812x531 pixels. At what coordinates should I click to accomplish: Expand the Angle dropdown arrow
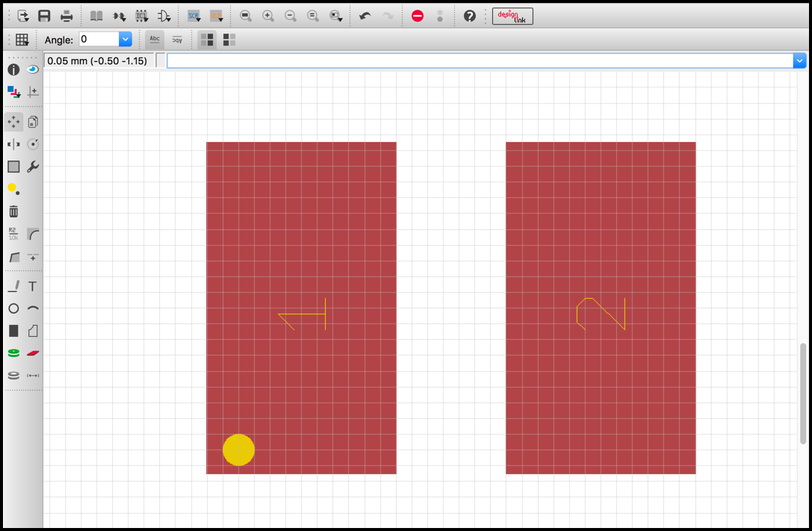click(125, 40)
